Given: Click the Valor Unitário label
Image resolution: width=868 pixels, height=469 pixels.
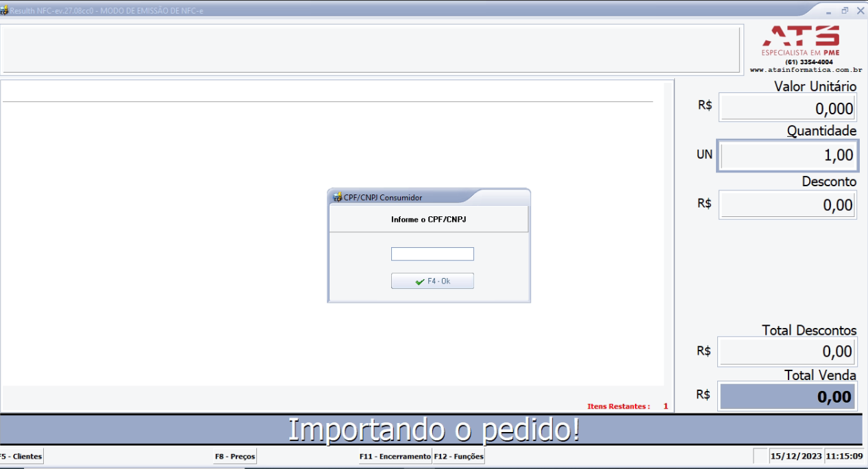Looking at the screenshot, I should pyautogui.click(x=815, y=86).
